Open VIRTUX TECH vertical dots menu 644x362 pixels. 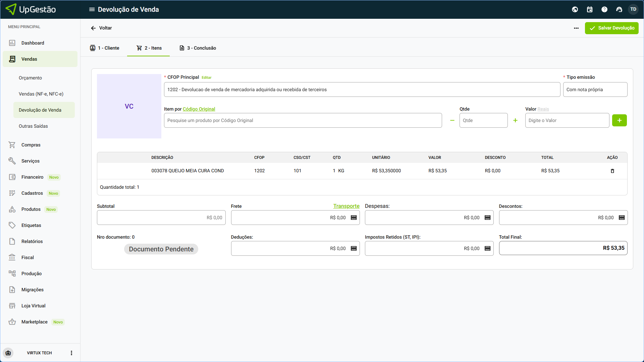point(71,353)
